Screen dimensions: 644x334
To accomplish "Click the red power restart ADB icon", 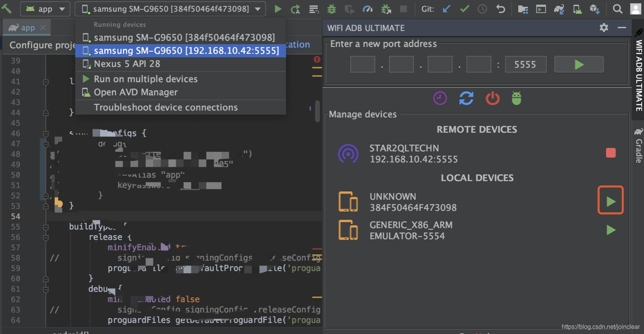I will click(x=492, y=98).
